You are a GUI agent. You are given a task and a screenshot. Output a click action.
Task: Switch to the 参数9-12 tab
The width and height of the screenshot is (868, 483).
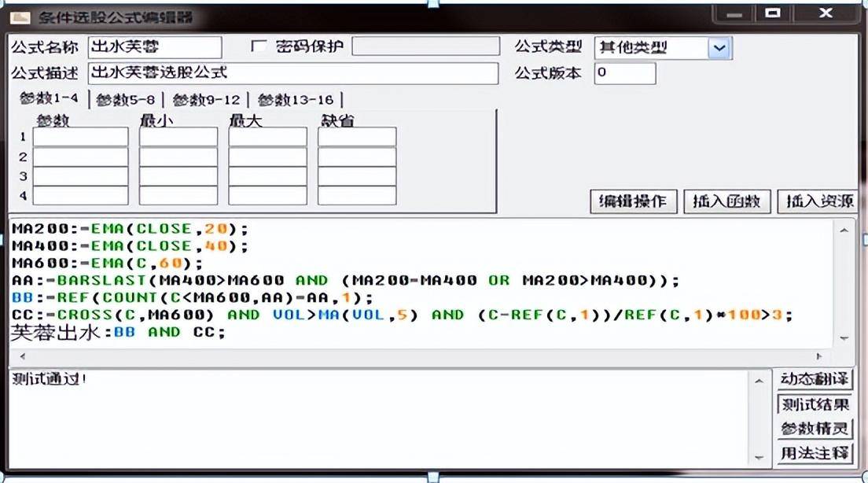tap(206, 100)
